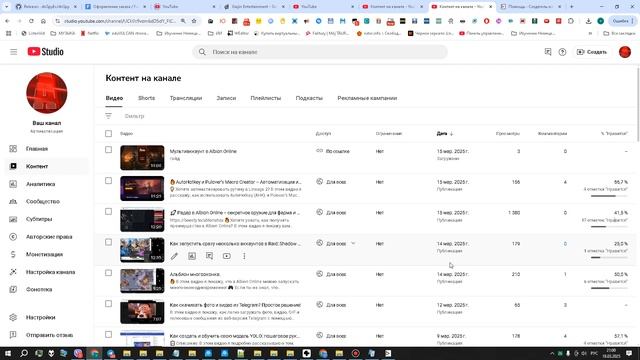Open 'По ссылке' visibility for Мультиаккаунт video
The width and height of the screenshot is (640, 360).
coord(333,151)
